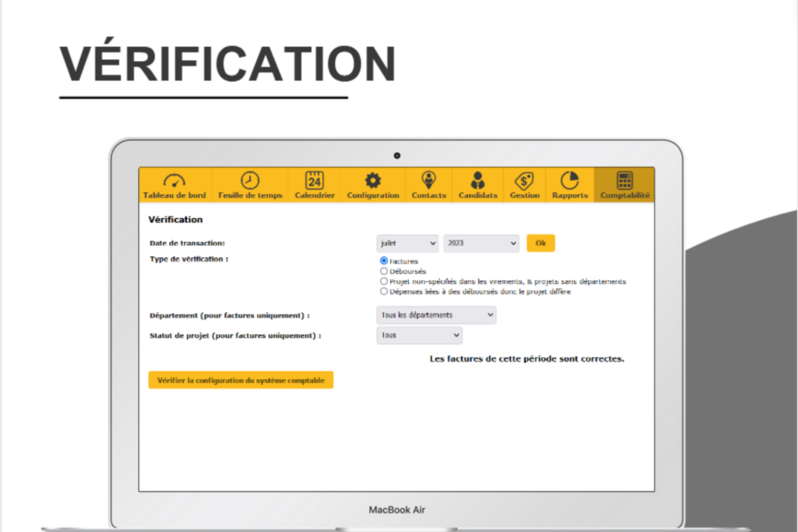Choose Dépenses liées à des déboursés option

pos(384,291)
